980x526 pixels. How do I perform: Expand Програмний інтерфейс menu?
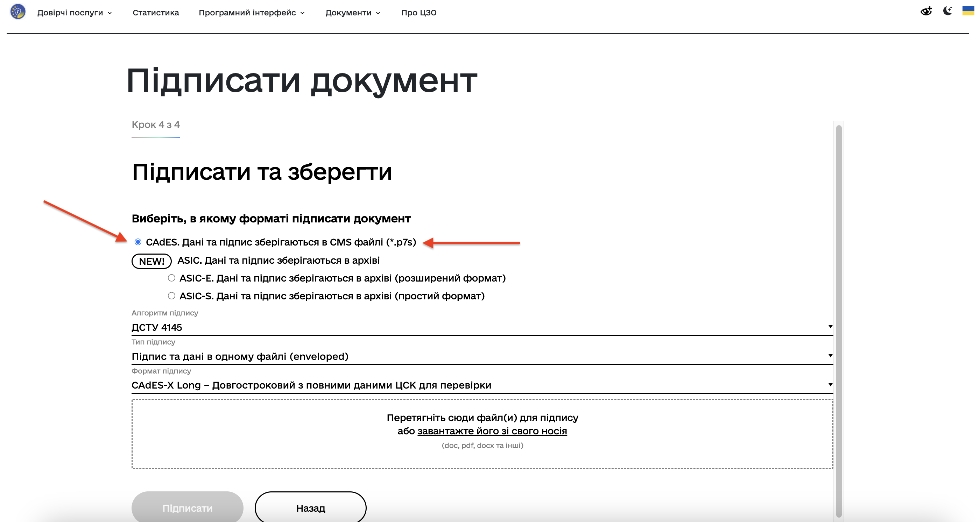pos(252,13)
